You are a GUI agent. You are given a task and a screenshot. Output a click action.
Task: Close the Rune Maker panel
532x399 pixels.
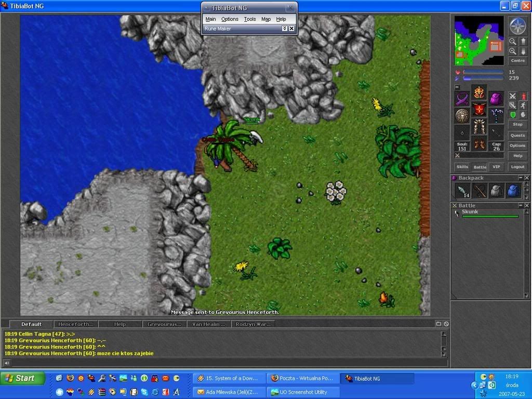pyautogui.click(x=291, y=29)
